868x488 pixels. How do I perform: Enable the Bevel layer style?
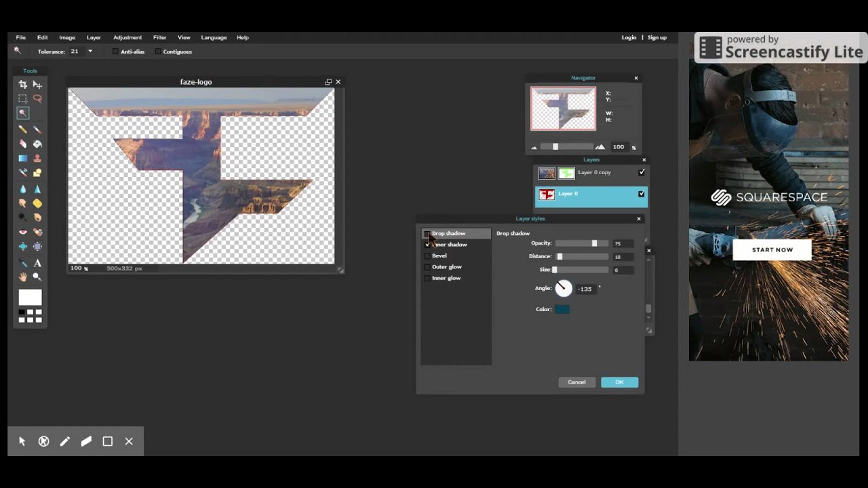coord(427,256)
